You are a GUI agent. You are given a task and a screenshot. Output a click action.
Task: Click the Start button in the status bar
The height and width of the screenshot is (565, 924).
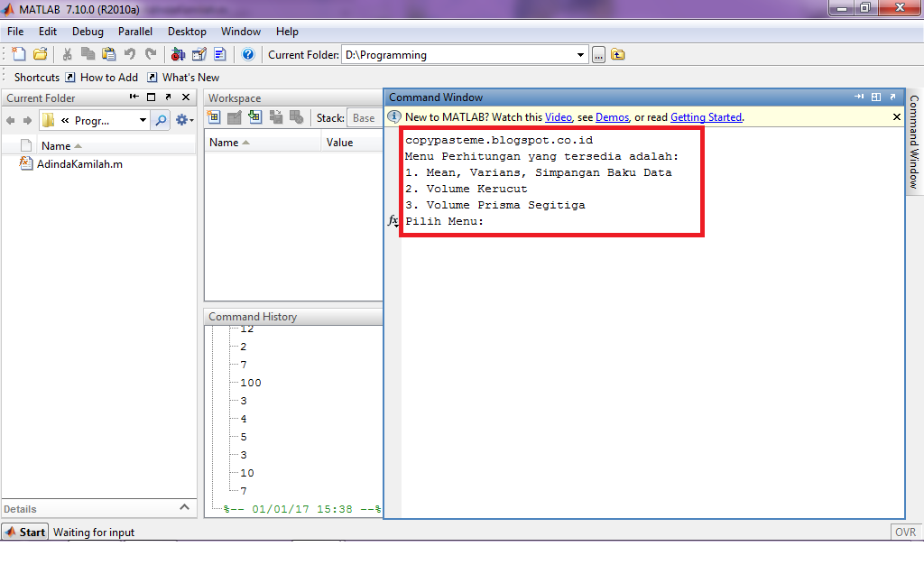coord(24,532)
